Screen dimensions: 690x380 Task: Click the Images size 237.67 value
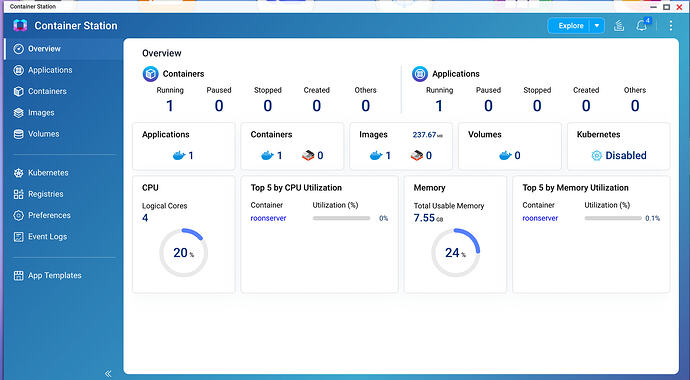[x=424, y=135]
